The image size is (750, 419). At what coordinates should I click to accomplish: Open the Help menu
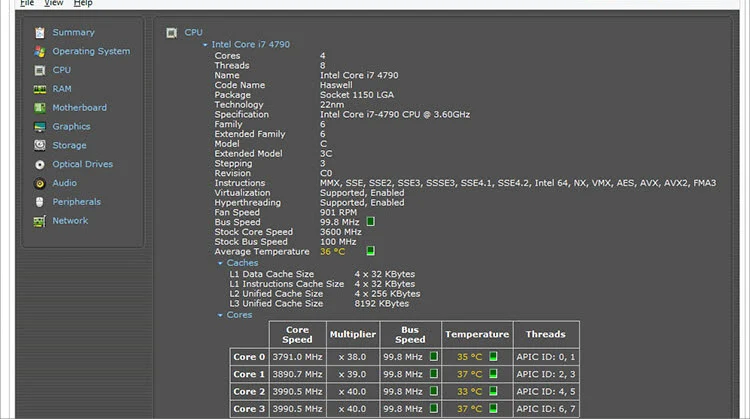[83, 3]
